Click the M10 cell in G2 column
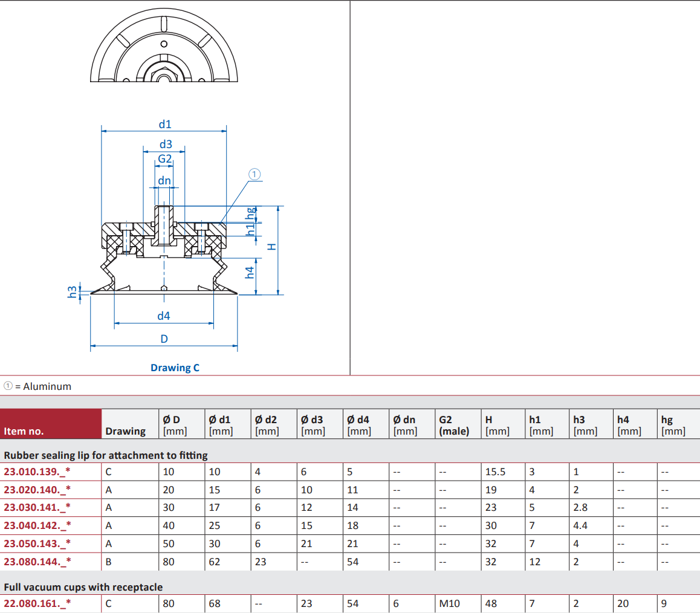Image resolution: width=700 pixels, height=613 pixels. coord(449,603)
